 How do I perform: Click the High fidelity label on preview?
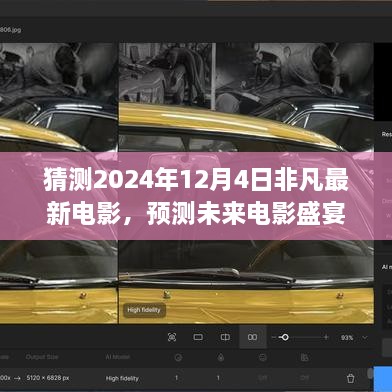(x=144, y=310)
